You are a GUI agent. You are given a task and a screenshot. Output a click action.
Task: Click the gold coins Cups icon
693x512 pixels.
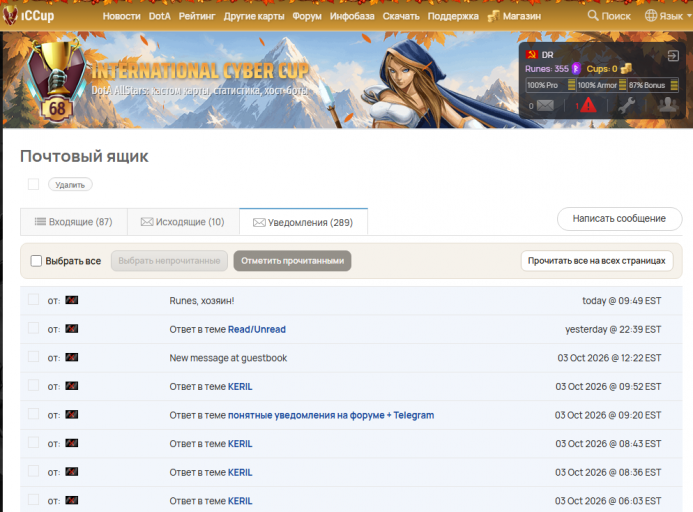click(626, 69)
